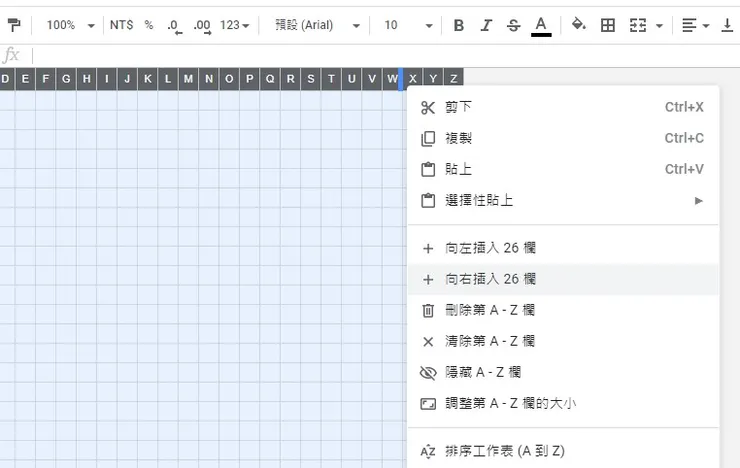
Task: Choose 剪下 (Cut) from context menu
Action: point(563,108)
